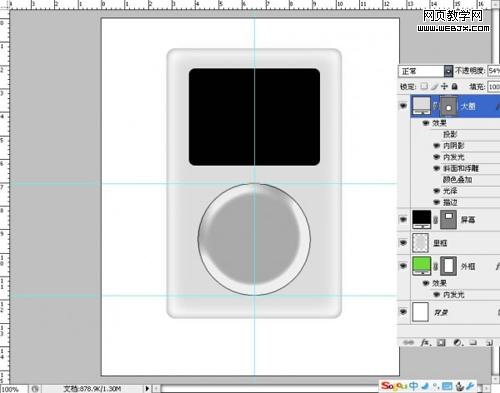This screenshot has height=393, width=500.
Task: Click the lock transparent pixels icon
Action: 424,86
